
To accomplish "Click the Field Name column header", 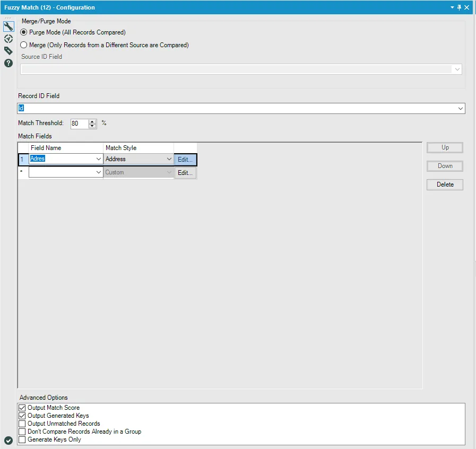I will [66, 148].
